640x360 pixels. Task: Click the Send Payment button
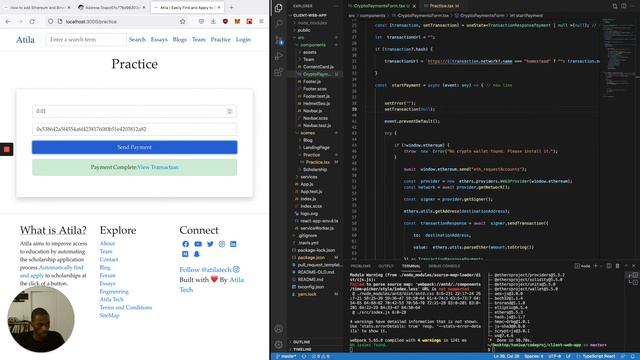tap(134, 147)
